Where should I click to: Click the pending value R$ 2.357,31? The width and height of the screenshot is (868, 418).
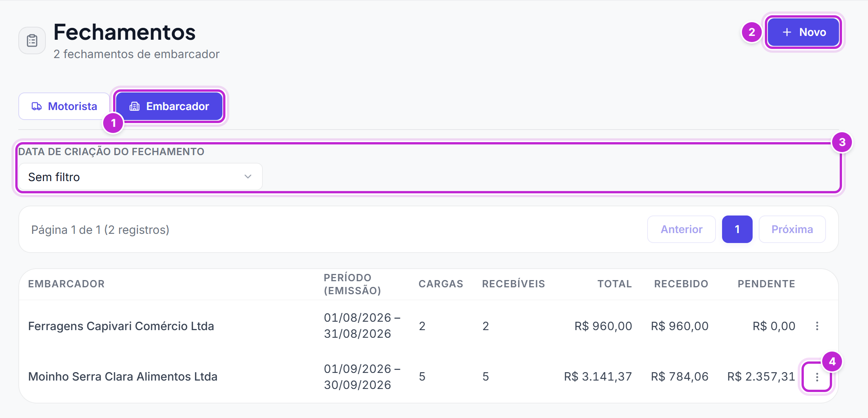point(761,376)
